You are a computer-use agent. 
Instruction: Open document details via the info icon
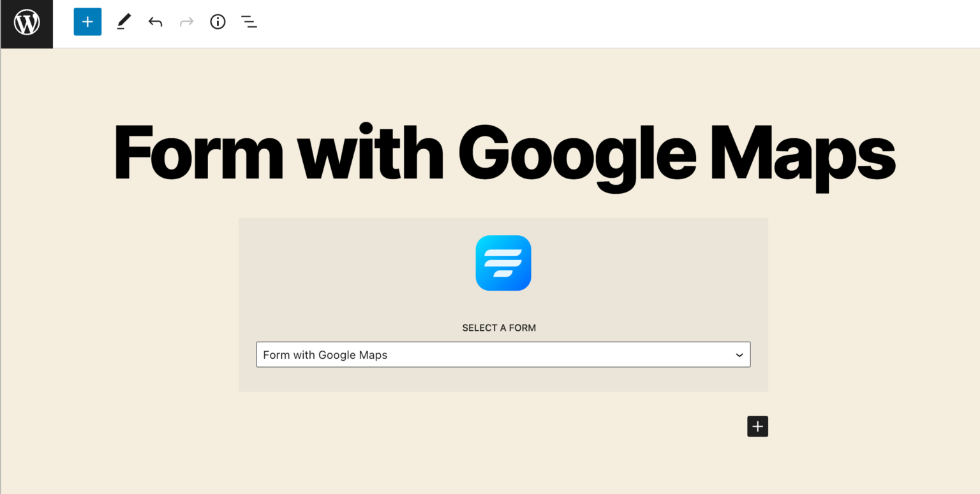[218, 22]
